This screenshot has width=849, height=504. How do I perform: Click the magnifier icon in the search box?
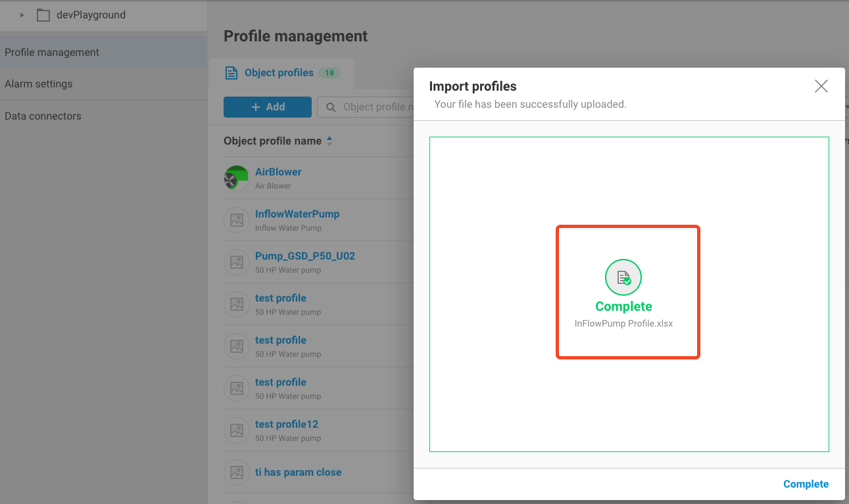[330, 106]
